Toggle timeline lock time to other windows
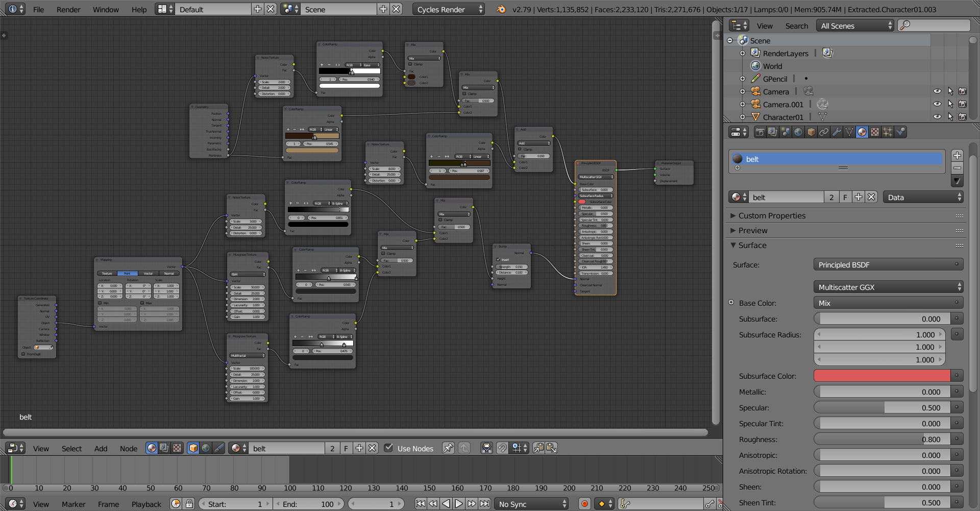Image resolution: width=980 pixels, height=511 pixels. 189,504
